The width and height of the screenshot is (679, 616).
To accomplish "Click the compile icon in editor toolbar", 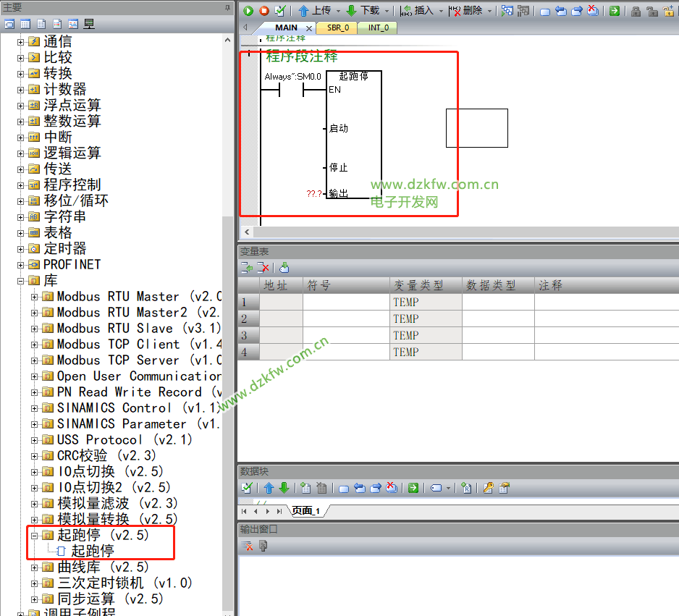I will point(279,11).
